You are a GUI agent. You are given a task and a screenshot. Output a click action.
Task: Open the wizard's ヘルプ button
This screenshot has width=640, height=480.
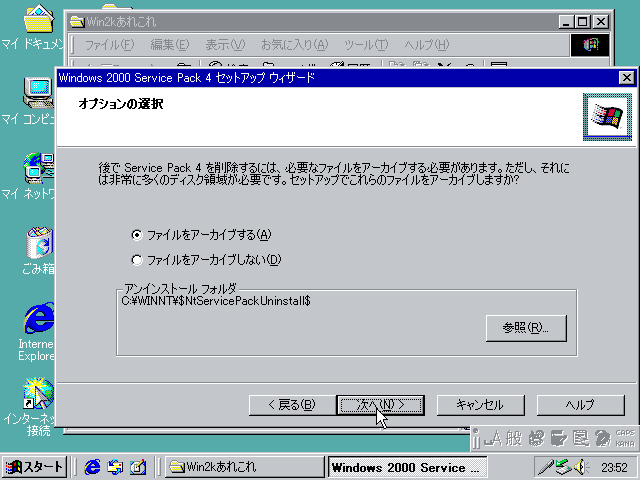[x=580, y=405]
